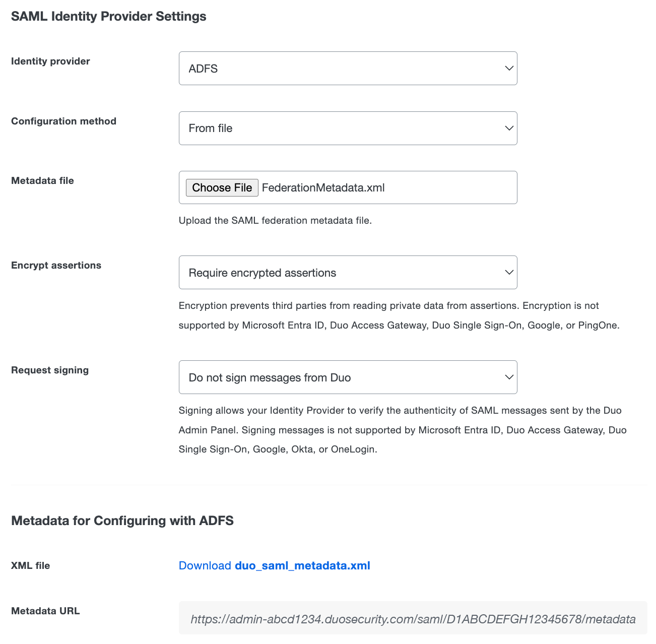Click the chevron on the Identity provider dropdown
The image size is (656, 644).
[509, 68]
